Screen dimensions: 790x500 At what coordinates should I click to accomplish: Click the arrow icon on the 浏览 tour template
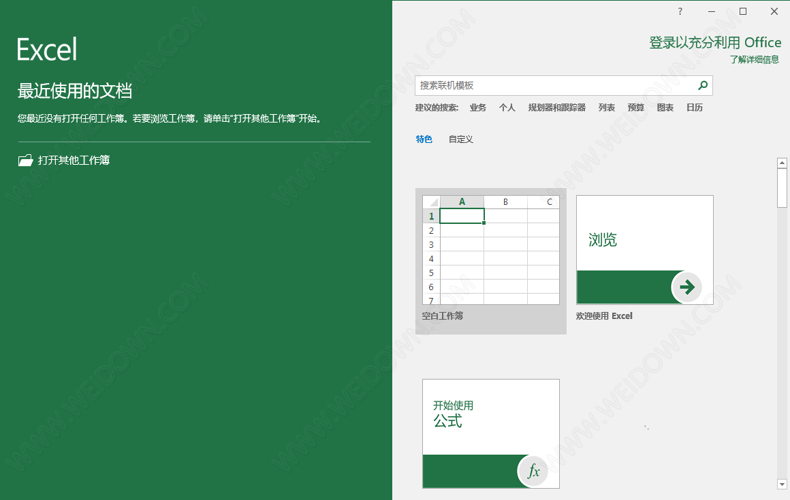pos(687,287)
